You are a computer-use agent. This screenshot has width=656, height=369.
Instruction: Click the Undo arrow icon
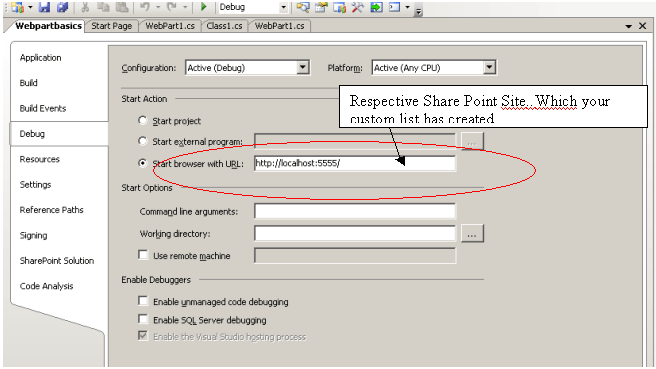pos(145,7)
